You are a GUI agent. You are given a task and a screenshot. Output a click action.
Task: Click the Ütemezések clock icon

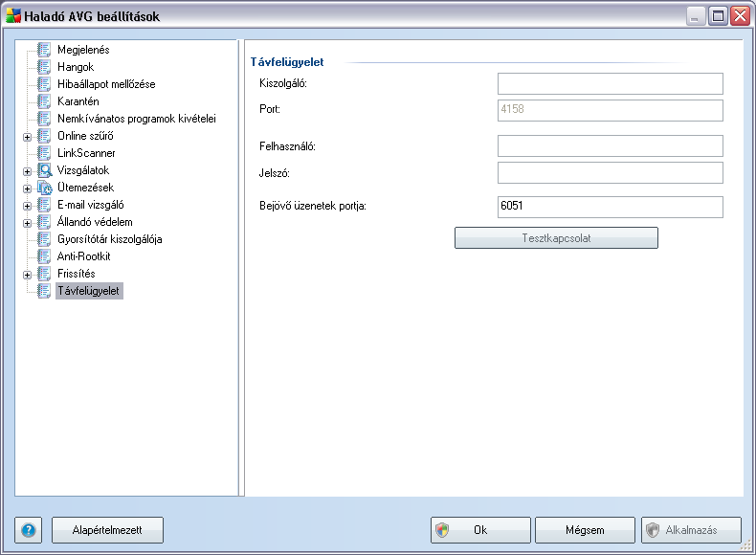44,188
